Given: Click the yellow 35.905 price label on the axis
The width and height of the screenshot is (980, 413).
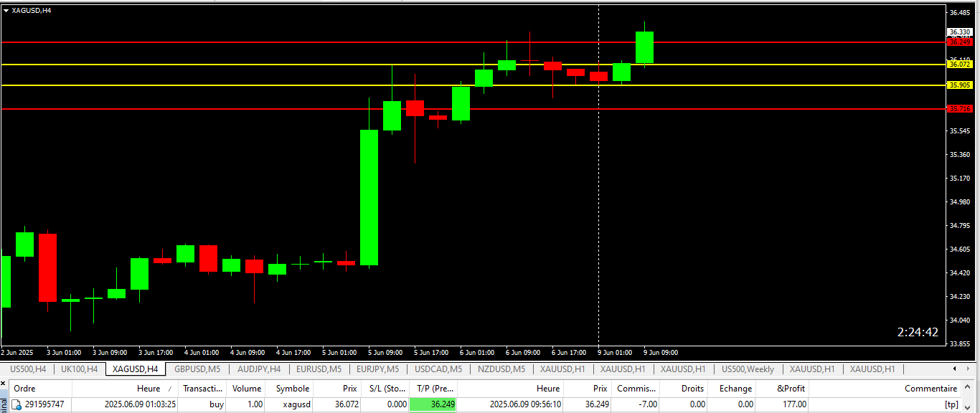Looking at the screenshot, I should (x=959, y=85).
